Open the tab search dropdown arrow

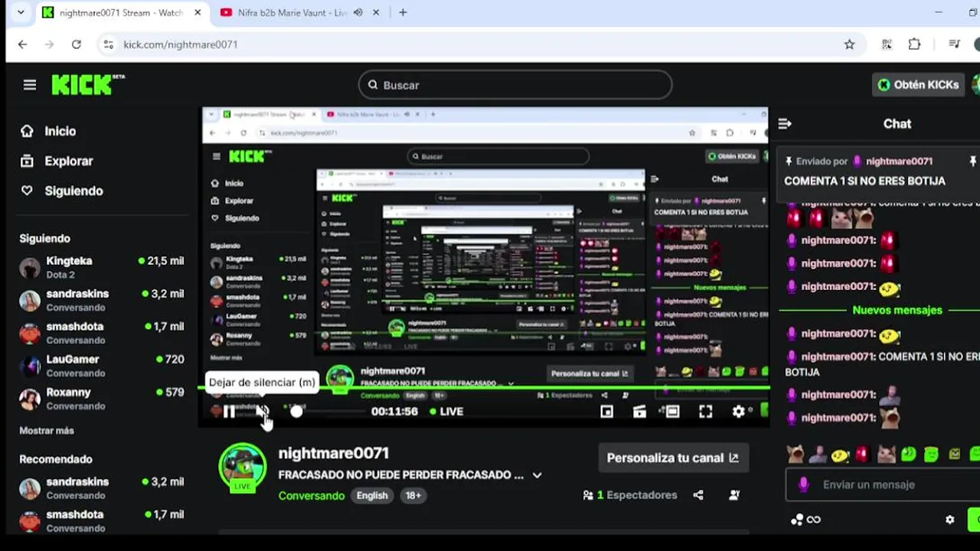[x=20, y=12]
